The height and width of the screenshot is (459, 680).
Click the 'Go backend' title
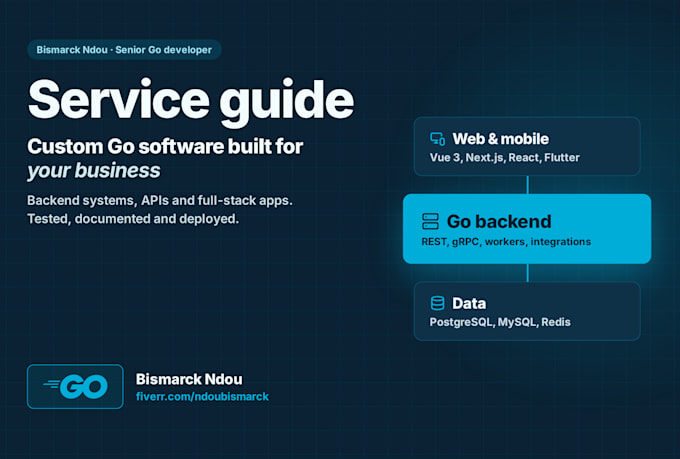pyautogui.click(x=499, y=221)
